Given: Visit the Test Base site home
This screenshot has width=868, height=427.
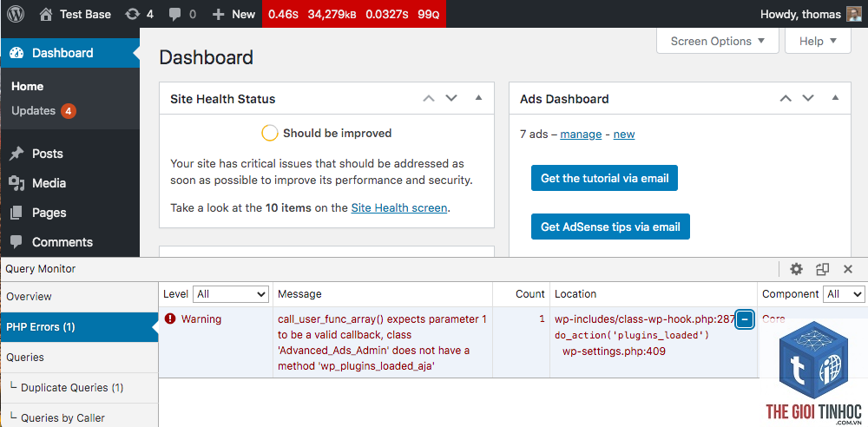Looking at the screenshot, I should (x=76, y=15).
